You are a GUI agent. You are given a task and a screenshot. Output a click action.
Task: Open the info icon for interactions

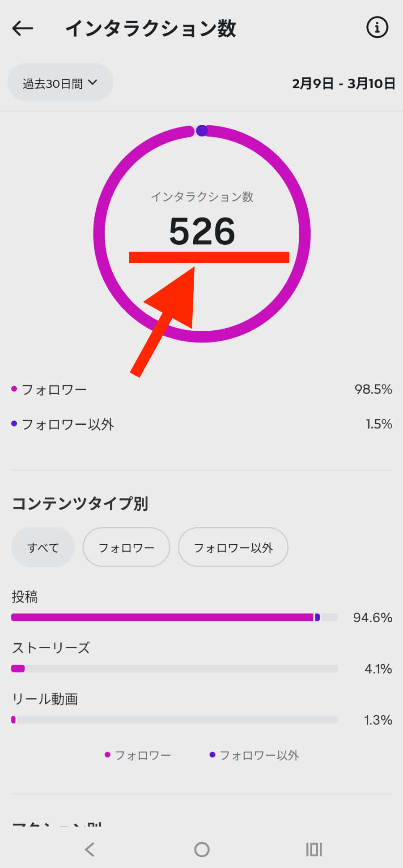coord(377,28)
